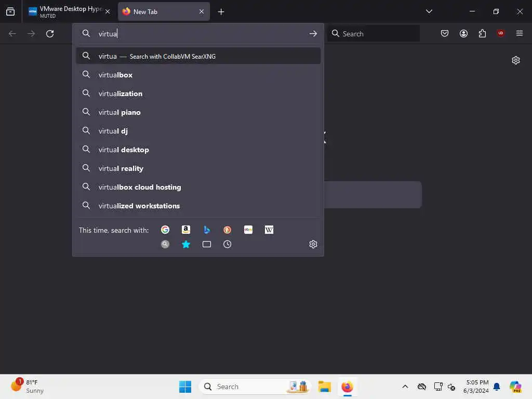
Task: Click into the address bar text "virtua"
Action: [108, 34]
